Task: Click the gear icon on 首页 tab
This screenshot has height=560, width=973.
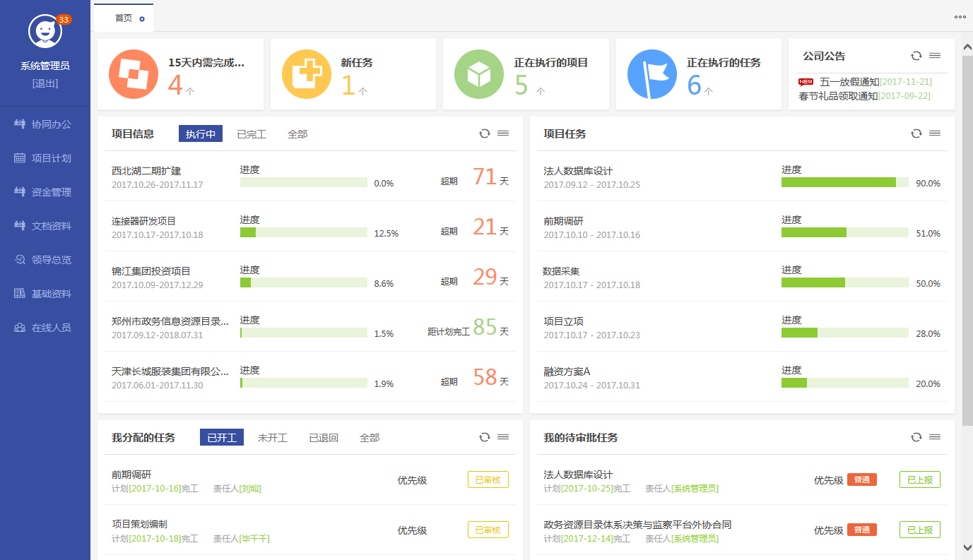Action: tap(142, 19)
